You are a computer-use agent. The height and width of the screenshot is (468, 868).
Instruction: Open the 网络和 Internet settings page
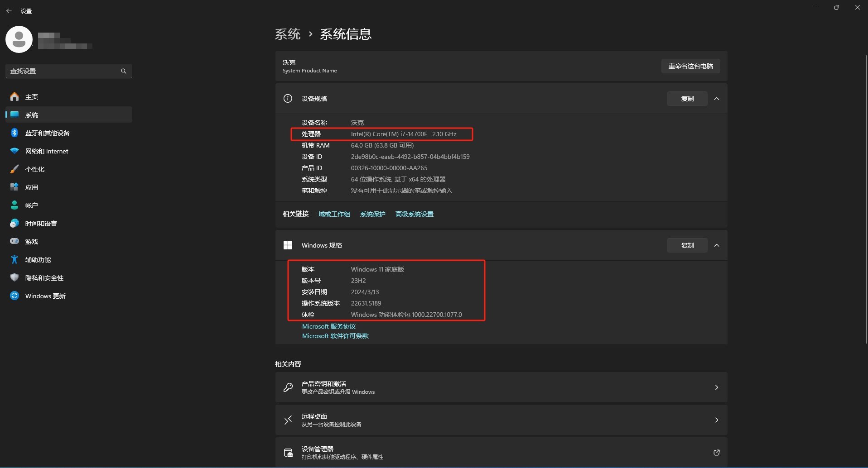(46, 151)
